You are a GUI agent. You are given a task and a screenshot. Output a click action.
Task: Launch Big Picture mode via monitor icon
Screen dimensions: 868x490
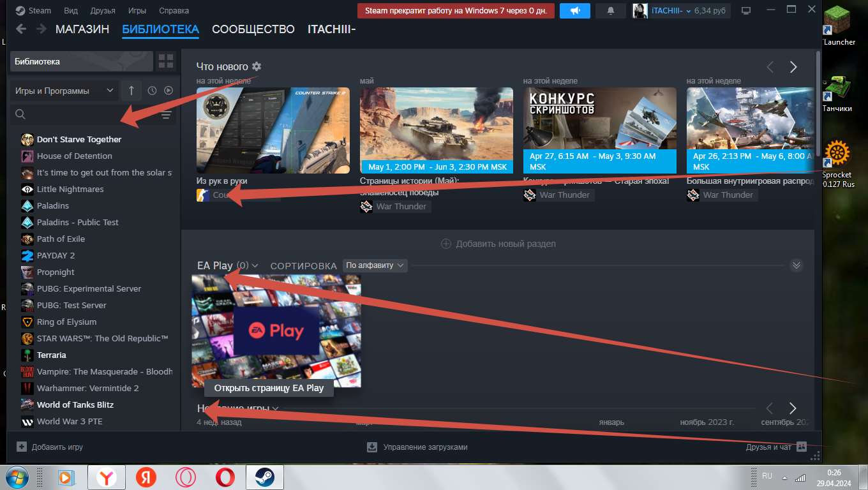tap(746, 11)
